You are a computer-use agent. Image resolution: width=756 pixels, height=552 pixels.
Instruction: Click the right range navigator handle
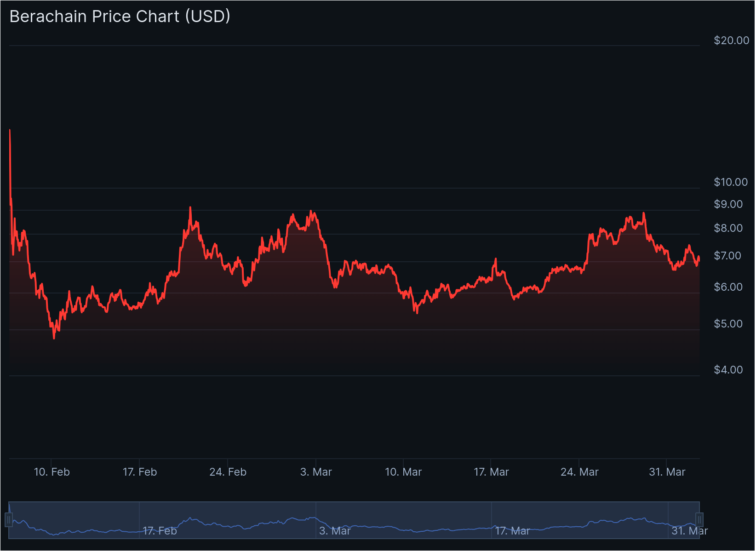click(x=699, y=520)
